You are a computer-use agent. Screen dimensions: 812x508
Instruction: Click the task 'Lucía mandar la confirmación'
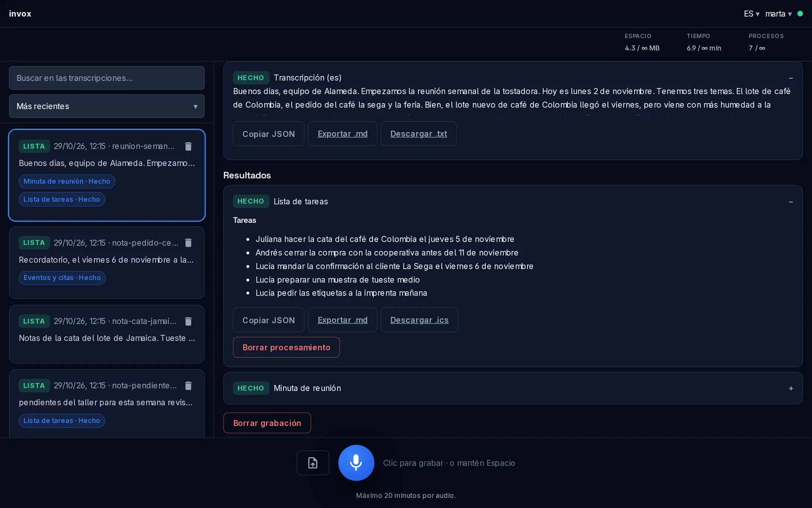[394, 266]
